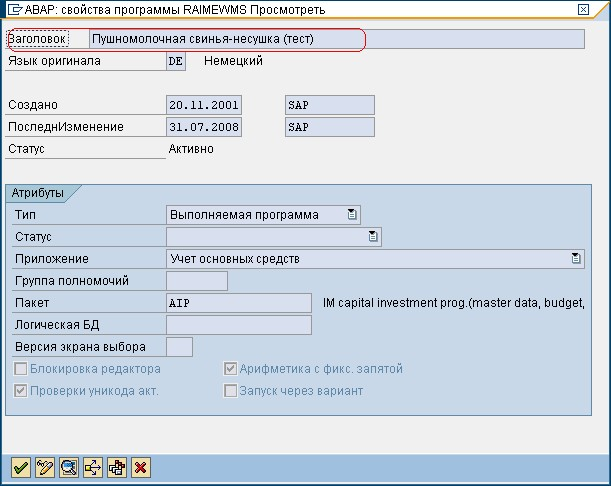
Task: Click the Создано date field 20.11.2001
Action: click(204, 105)
